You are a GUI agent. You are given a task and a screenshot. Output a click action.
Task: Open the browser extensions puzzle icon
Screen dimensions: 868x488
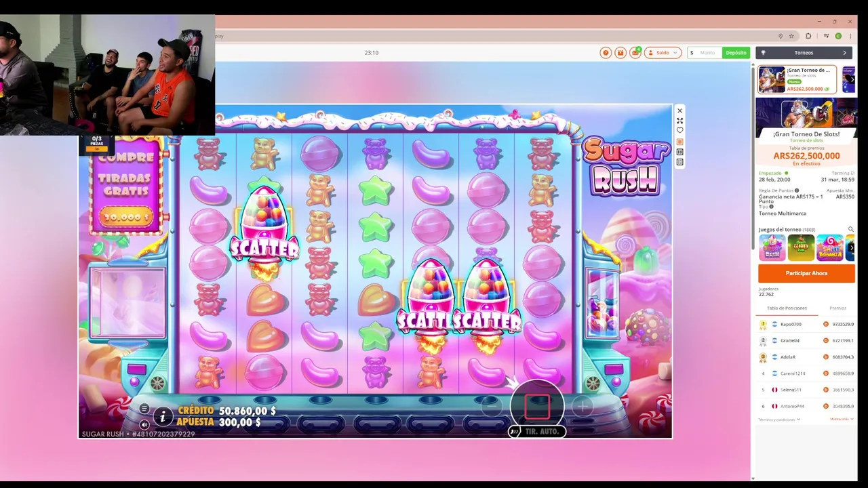pyautogui.click(x=808, y=36)
